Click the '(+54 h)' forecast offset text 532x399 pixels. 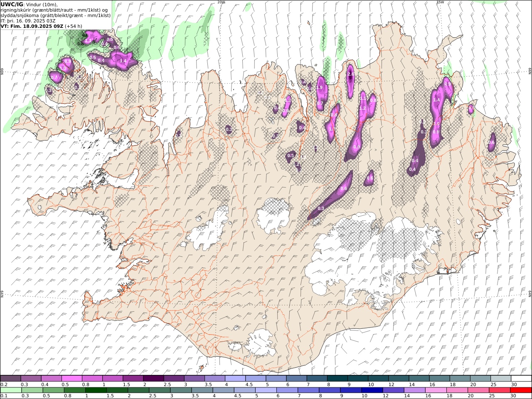coord(74,26)
